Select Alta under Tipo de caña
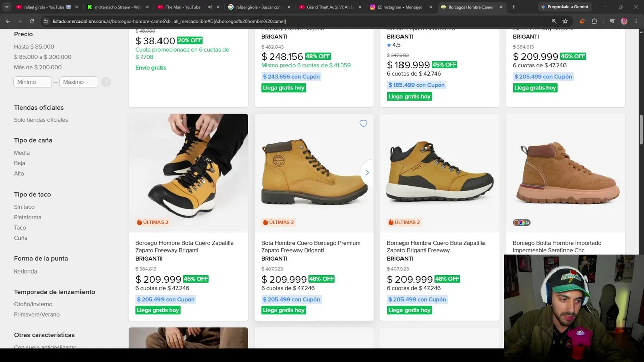The image size is (644, 362). tap(19, 173)
